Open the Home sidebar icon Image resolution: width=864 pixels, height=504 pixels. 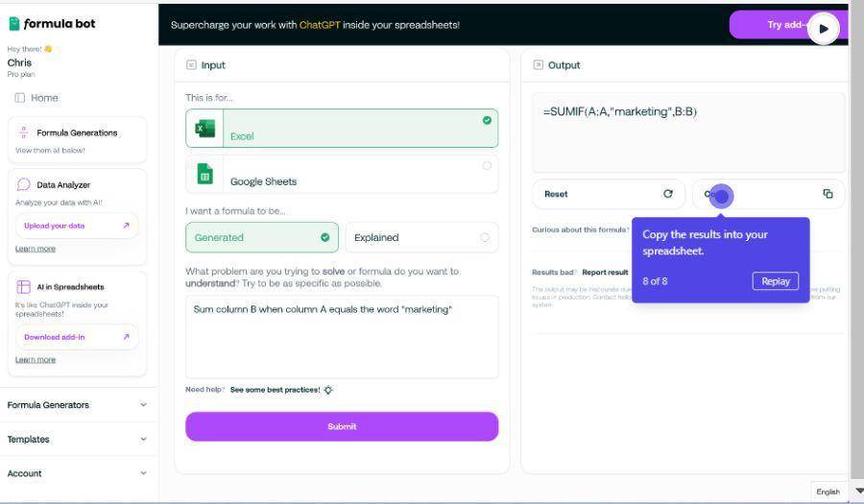pos(20,98)
